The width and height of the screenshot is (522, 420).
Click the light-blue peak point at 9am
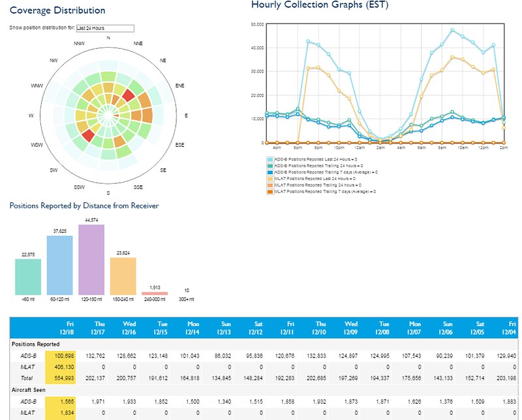click(452, 30)
